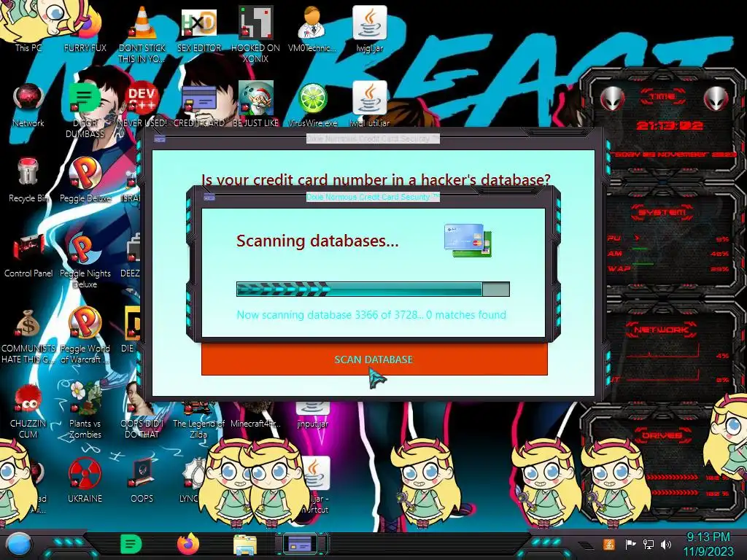Launch Firefox from the taskbar
Viewport: 747px width, 560px height.
188,544
